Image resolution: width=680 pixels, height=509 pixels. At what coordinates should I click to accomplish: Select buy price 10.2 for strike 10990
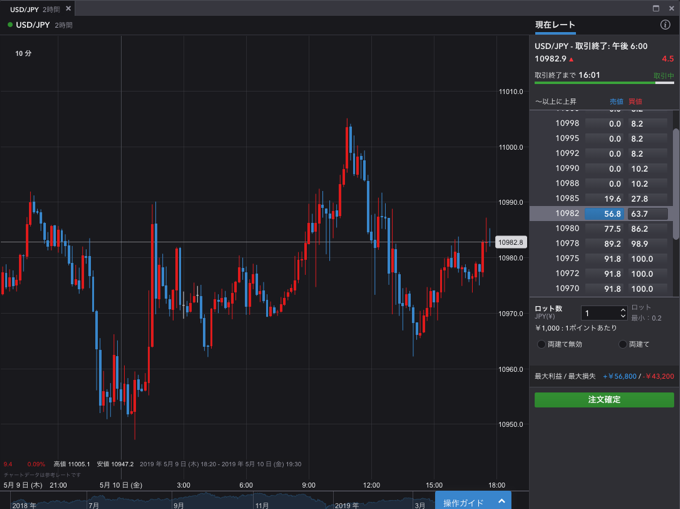[x=648, y=169]
